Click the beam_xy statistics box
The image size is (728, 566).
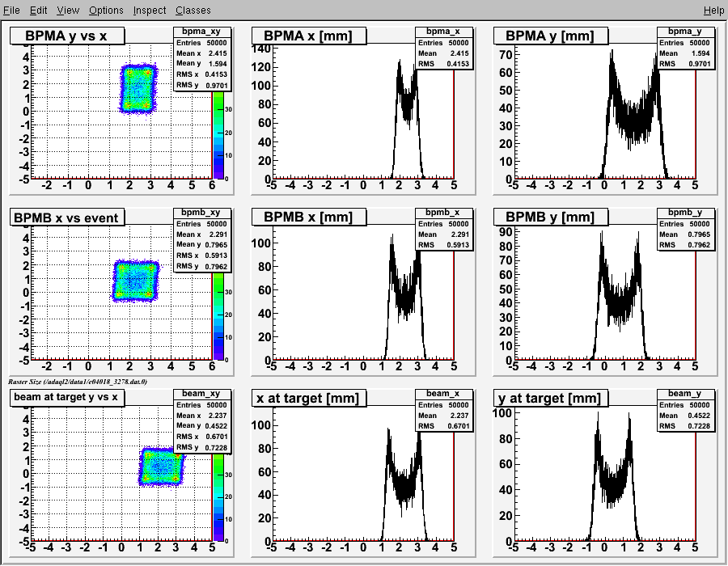pyautogui.click(x=202, y=421)
